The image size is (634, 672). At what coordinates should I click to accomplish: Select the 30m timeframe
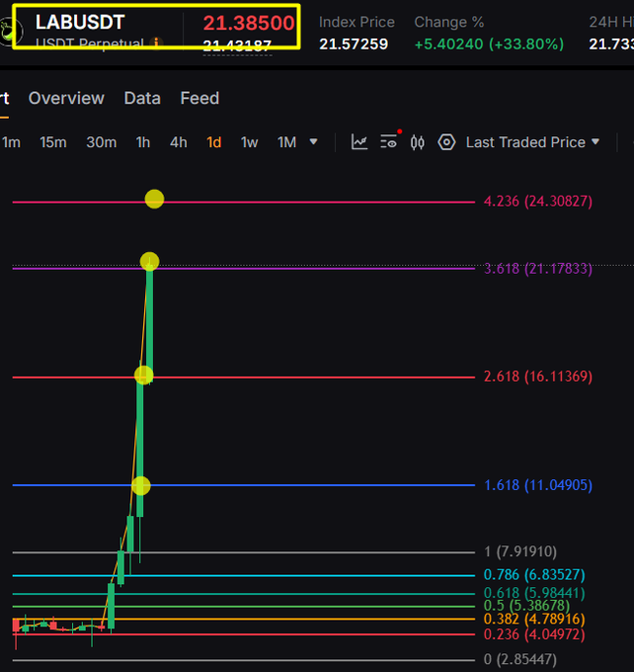click(101, 142)
